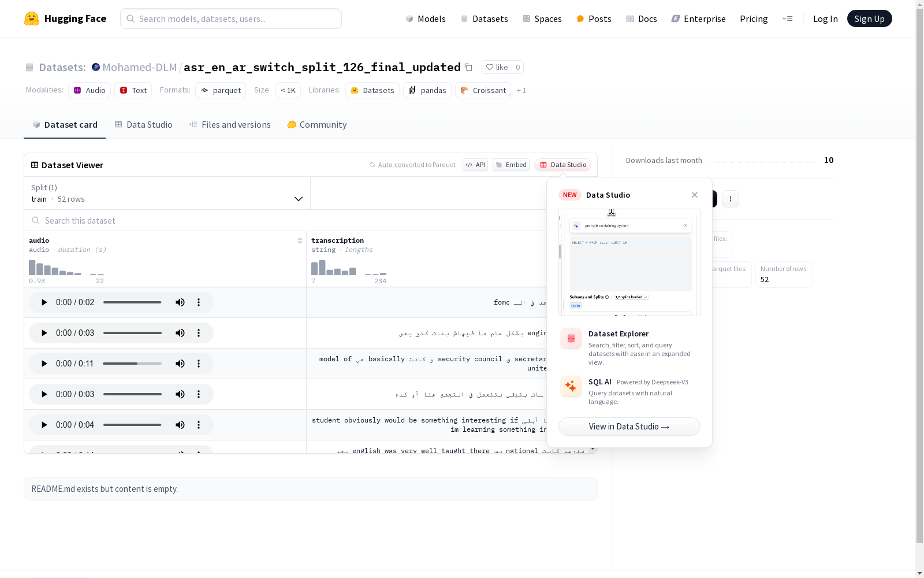Screen dimensions: 924x578
Task: Select the Croissant library tag
Action: click(x=483, y=90)
